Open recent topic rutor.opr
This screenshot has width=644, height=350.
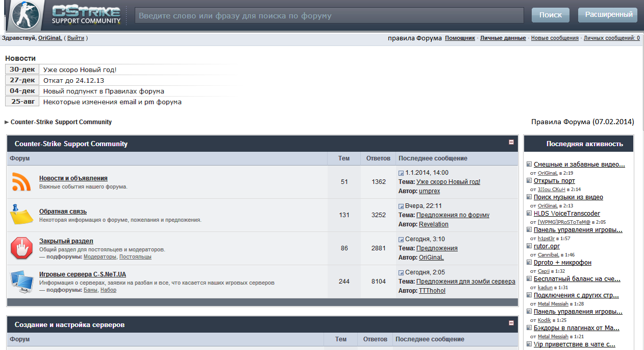547,246
